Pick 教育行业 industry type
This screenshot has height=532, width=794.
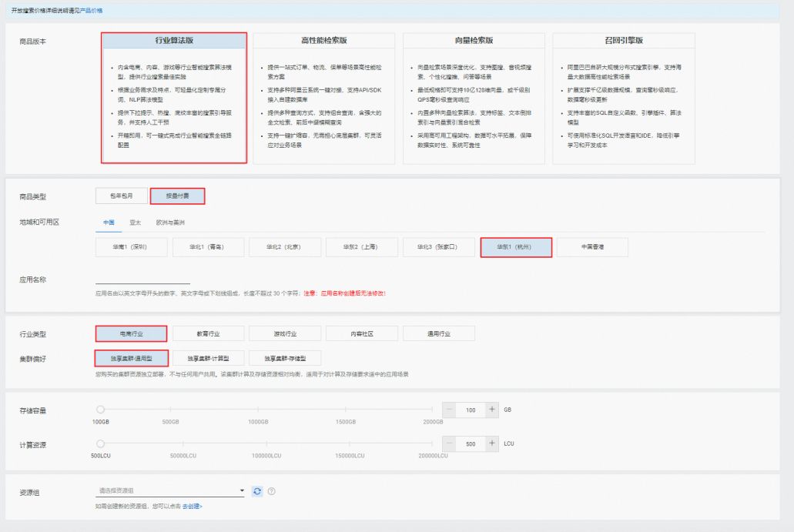(208, 333)
